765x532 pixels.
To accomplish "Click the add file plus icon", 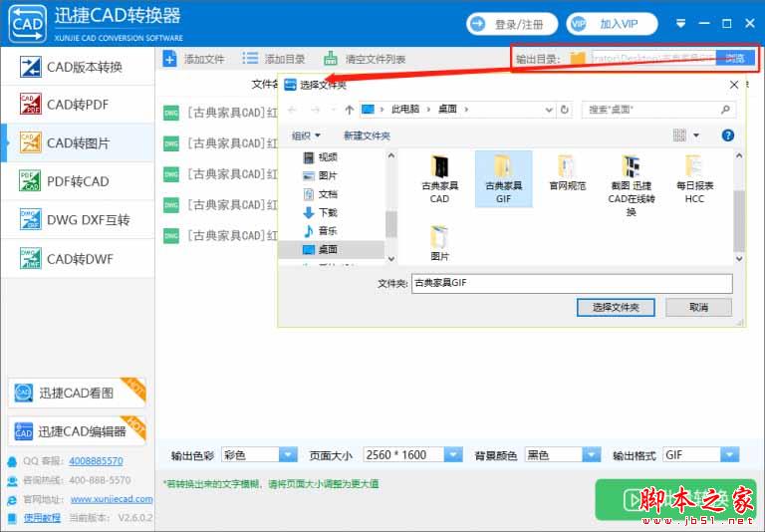I will point(169,59).
